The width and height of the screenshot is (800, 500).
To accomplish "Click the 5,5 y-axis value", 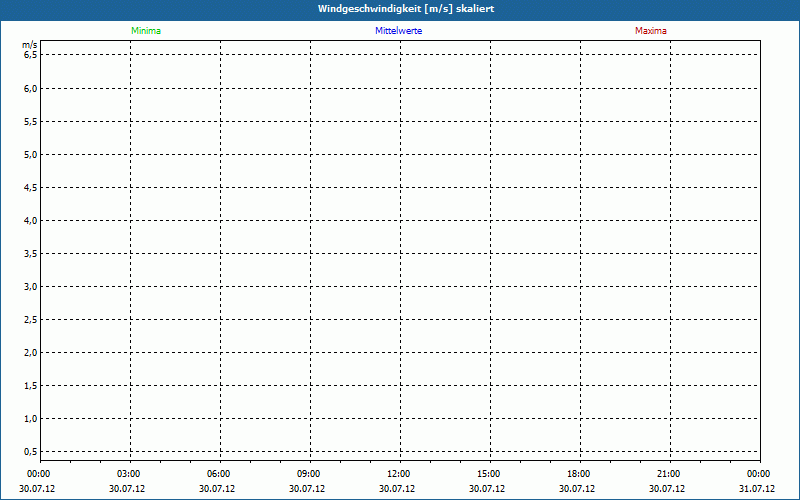I will (31, 121).
